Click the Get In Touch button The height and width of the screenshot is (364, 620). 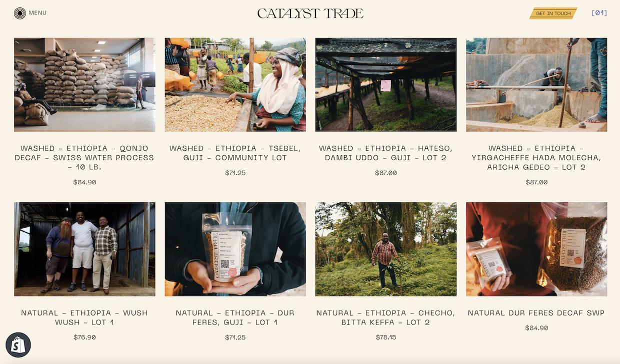[553, 13]
